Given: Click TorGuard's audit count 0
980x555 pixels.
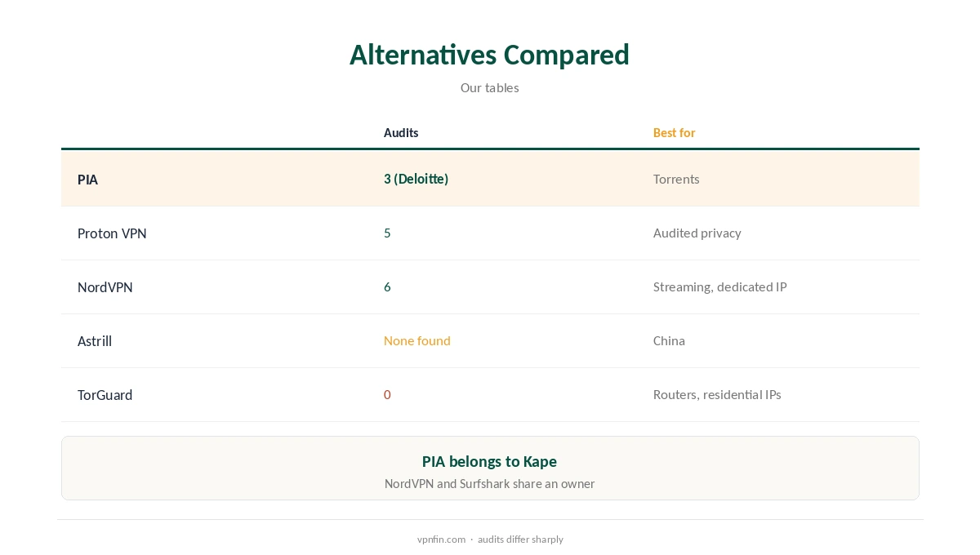Looking at the screenshot, I should 387,394.
